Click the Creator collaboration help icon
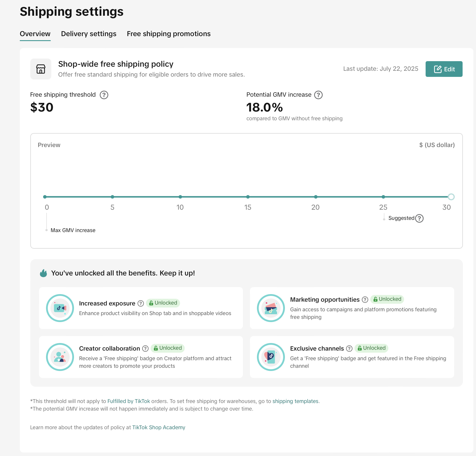 pos(145,349)
